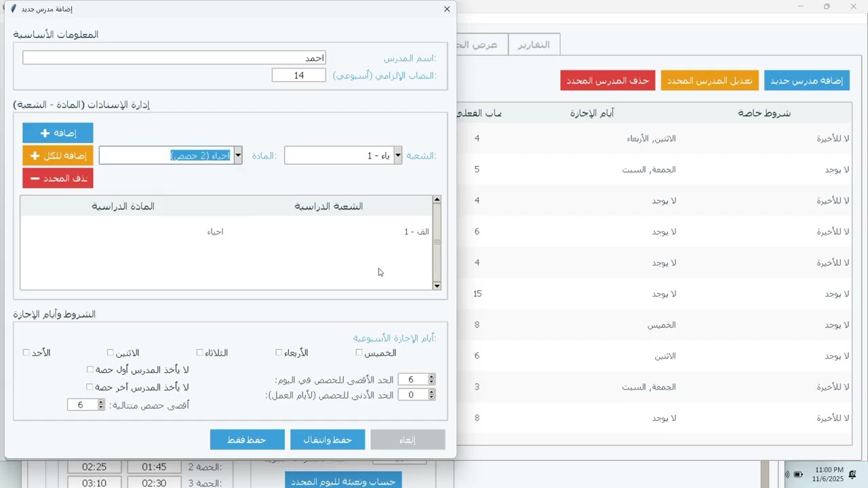Tick the الأحد day-off checkbox
Viewport: 868px width, 488px height.
pos(26,352)
